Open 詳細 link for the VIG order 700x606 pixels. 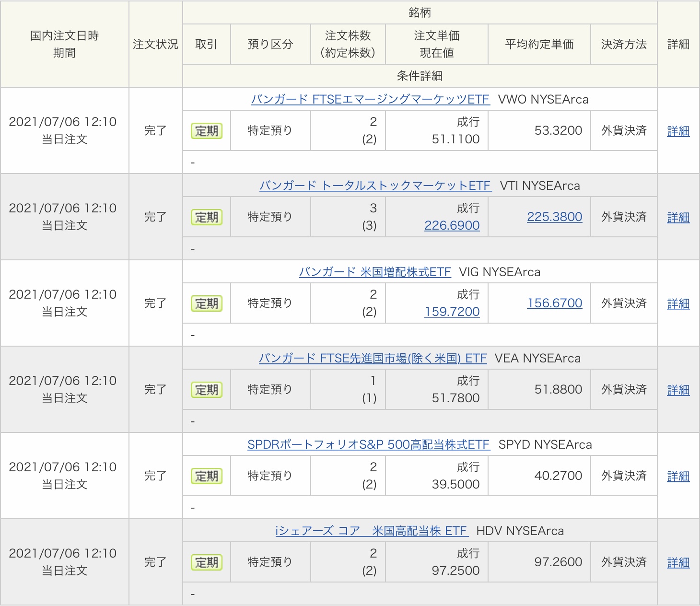click(x=678, y=303)
